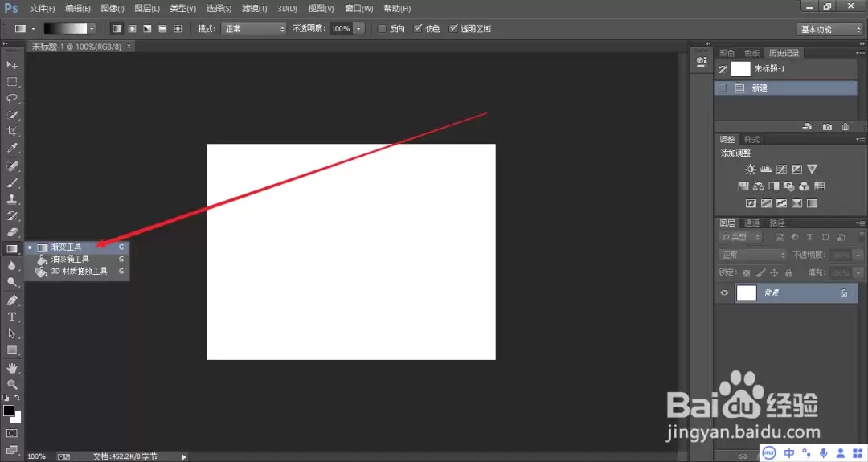The width and height of the screenshot is (868, 462).
Task: Select the Path Selection tool
Action: tap(11, 333)
